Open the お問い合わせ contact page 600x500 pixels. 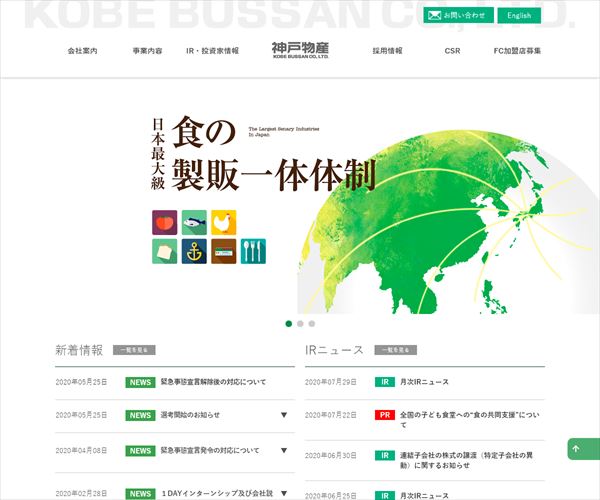tap(458, 15)
